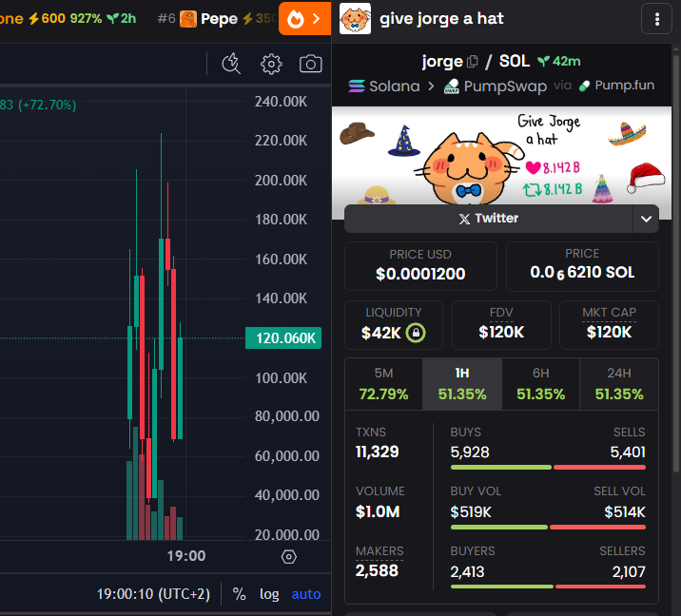The image size is (681, 616).
Task: Click the TXNS 11,329 value
Action: pos(377,452)
